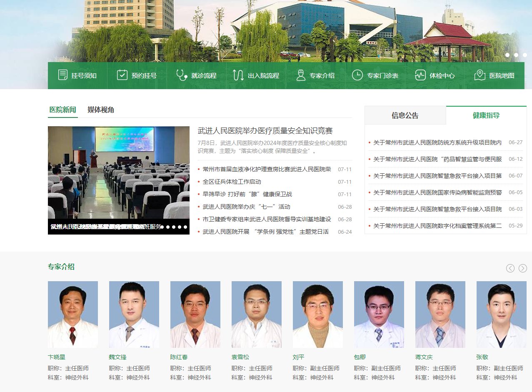Click doctor name 包卿

coord(360,357)
